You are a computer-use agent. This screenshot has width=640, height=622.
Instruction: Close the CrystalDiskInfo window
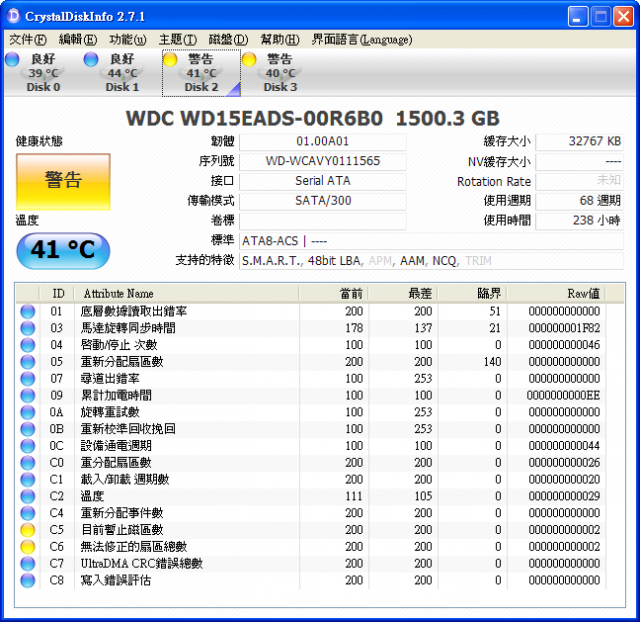[623, 17]
